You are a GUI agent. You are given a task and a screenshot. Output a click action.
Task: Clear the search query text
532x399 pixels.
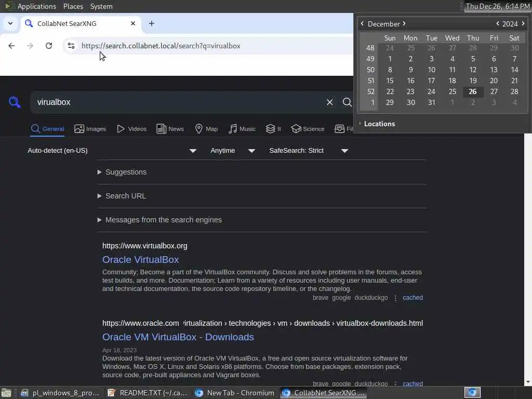[329, 102]
